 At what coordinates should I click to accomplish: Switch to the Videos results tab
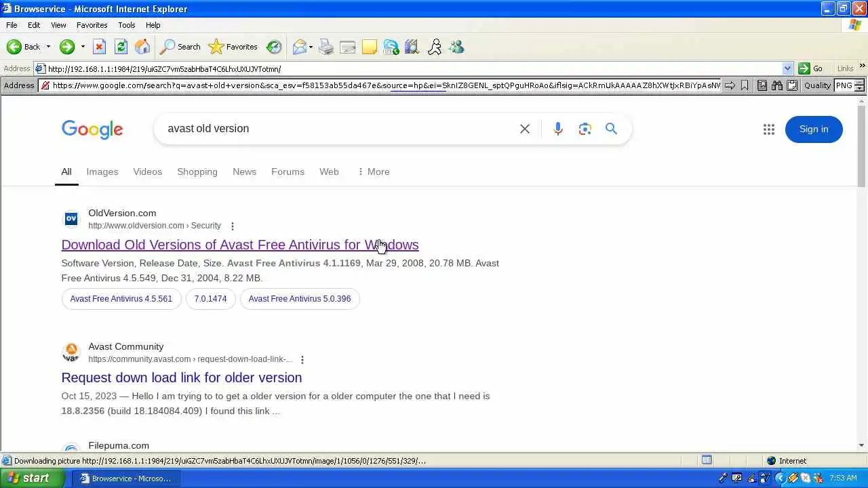coord(148,171)
